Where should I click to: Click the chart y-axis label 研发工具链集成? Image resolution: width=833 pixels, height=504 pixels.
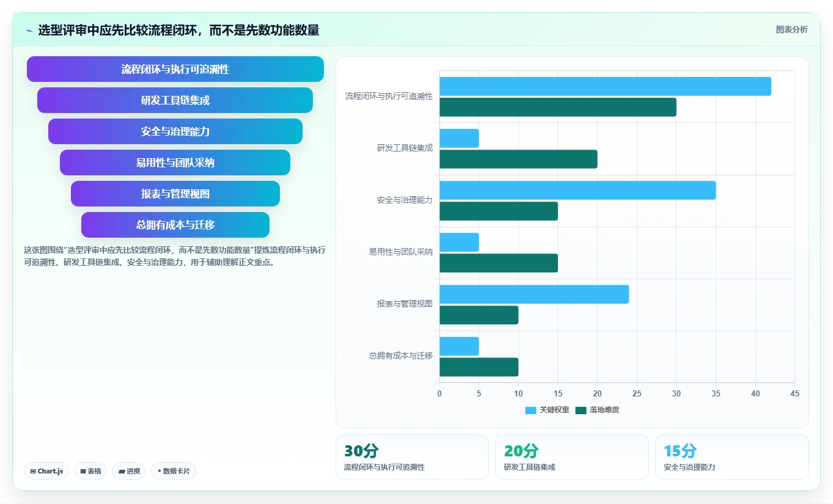pyautogui.click(x=405, y=148)
